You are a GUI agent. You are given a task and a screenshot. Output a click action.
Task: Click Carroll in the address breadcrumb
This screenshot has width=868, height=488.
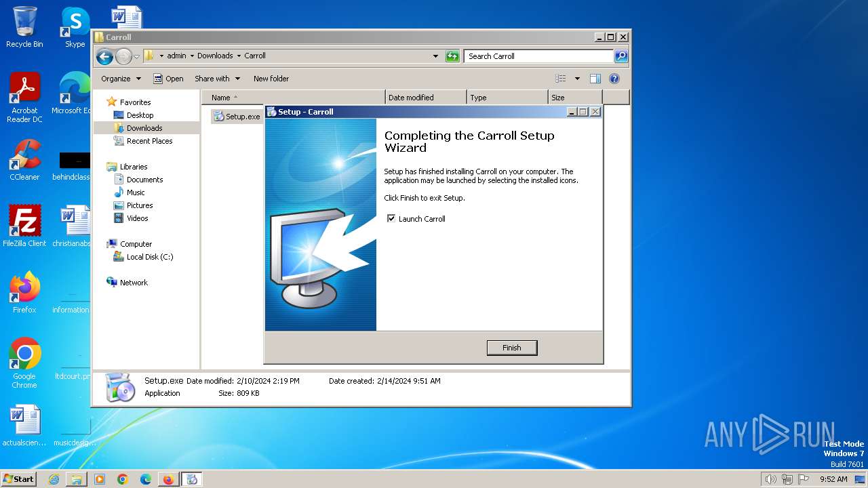point(255,56)
